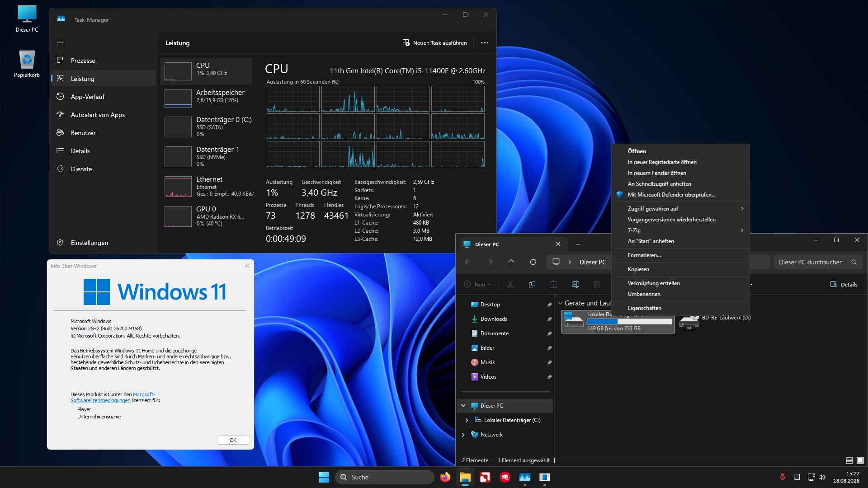Expand the Netzwerk tree node
This screenshot has width=868, height=488.
pos(463,435)
